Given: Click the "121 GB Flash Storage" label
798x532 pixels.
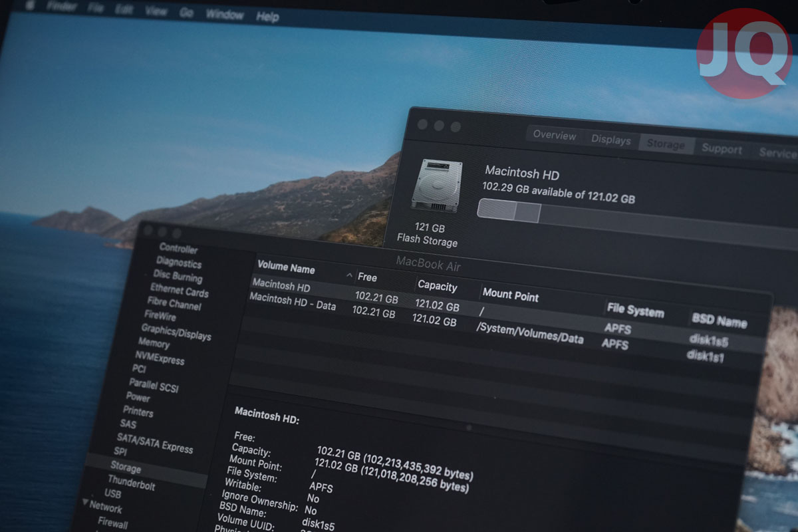Looking at the screenshot, I should [x=427, y=235].
